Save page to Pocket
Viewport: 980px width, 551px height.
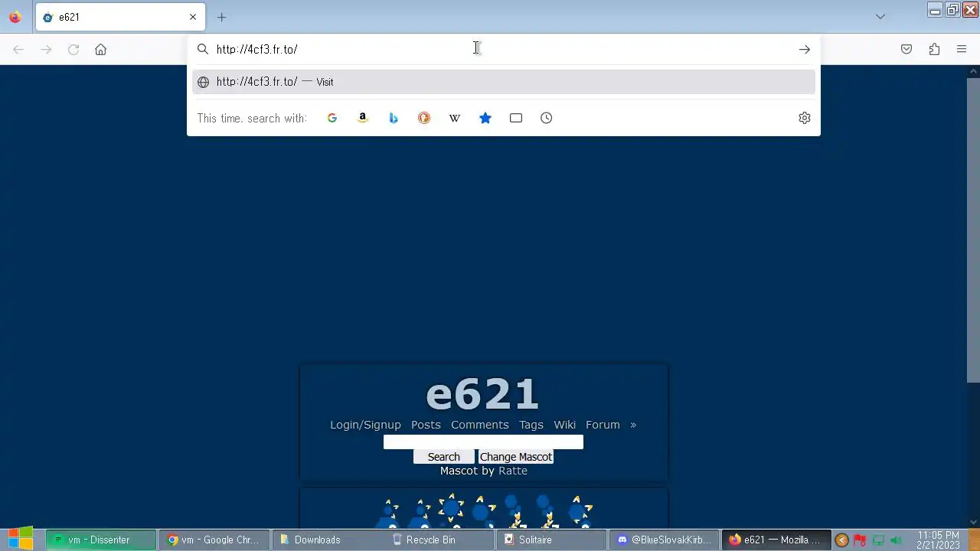pyautogui.click(x=906, y=50)
